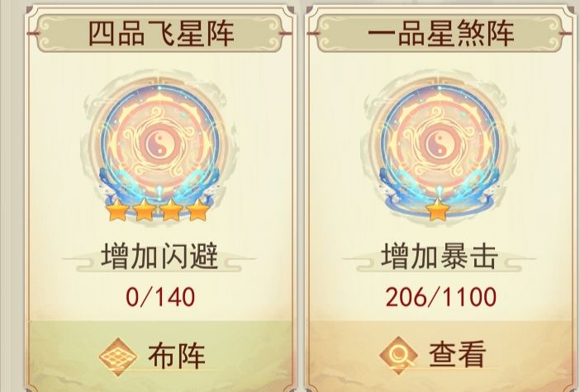
Task: Select the 四品飞星阵 formation card
Action: click(x=159, y=198)
